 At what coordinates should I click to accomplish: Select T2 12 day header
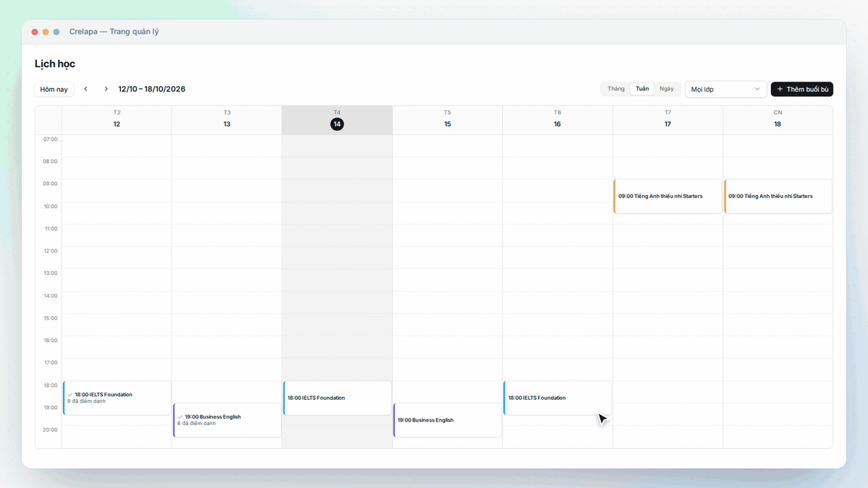tap(117, 120)
